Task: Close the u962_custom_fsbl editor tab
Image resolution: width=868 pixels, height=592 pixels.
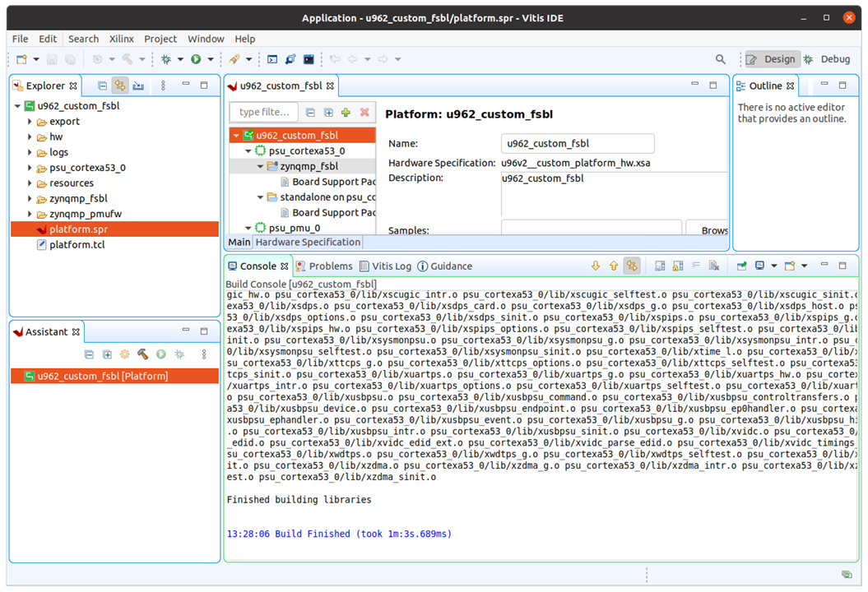Action: (x=331, y=86)
